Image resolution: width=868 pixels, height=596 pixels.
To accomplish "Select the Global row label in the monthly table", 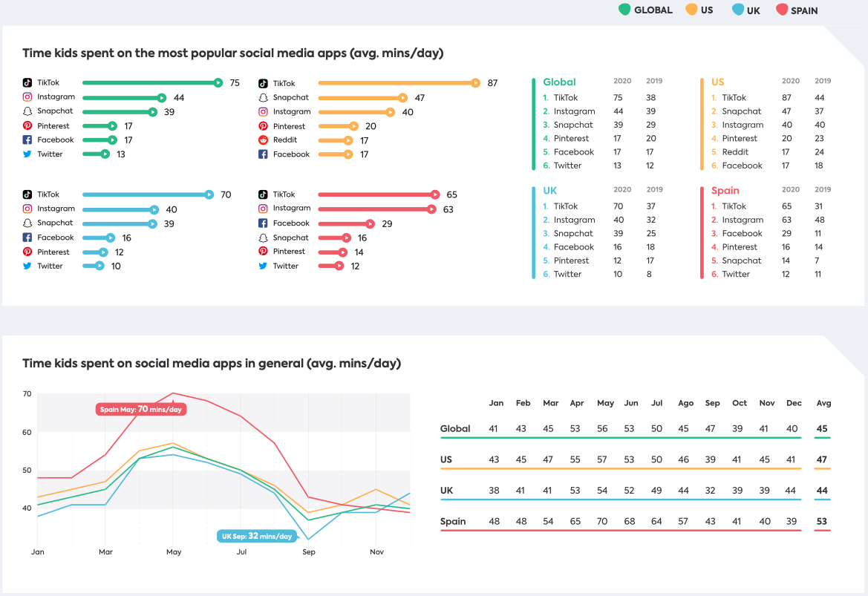I will (x=455, y=428).
